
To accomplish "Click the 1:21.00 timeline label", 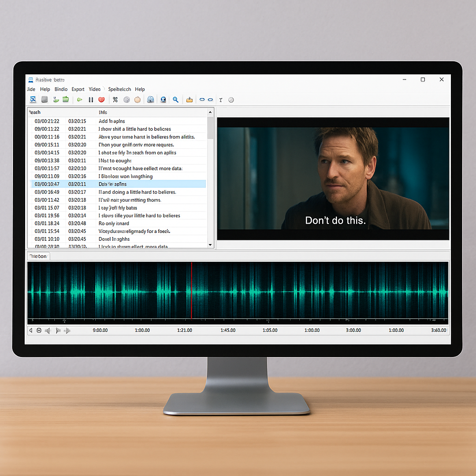I will coord(185,331).
